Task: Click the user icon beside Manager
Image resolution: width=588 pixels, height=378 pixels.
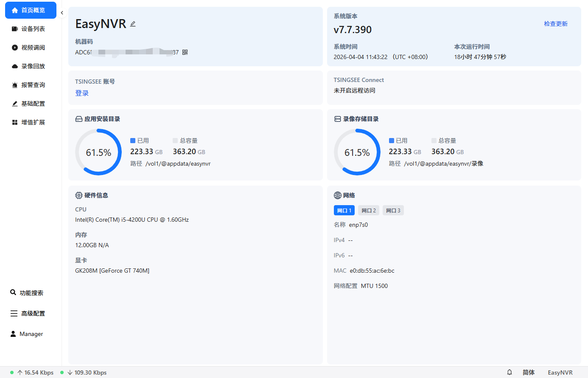Action: tap(13, 334)
